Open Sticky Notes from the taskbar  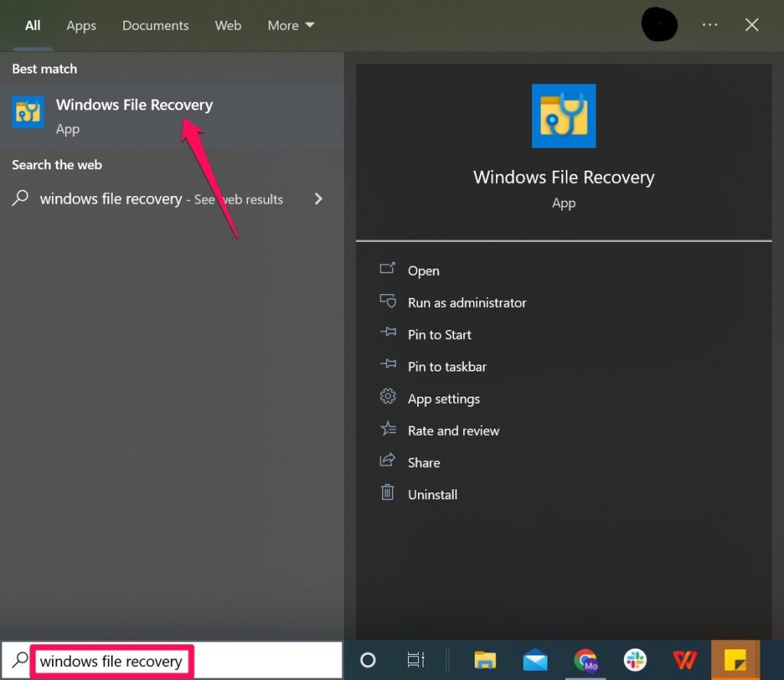pyautogui.click(x=735, y=659)
